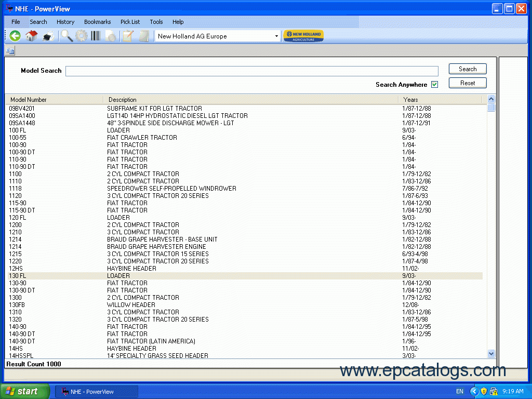Viewport: 532px width, 399px height.
Task: Open the Help menu
Action: 178,22
